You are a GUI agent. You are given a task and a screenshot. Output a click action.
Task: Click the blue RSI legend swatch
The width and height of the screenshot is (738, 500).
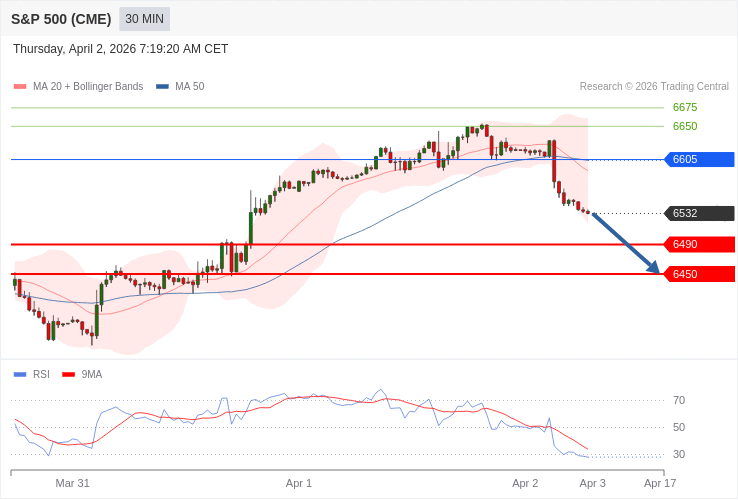pyautogui.click(x=20, y=374)
